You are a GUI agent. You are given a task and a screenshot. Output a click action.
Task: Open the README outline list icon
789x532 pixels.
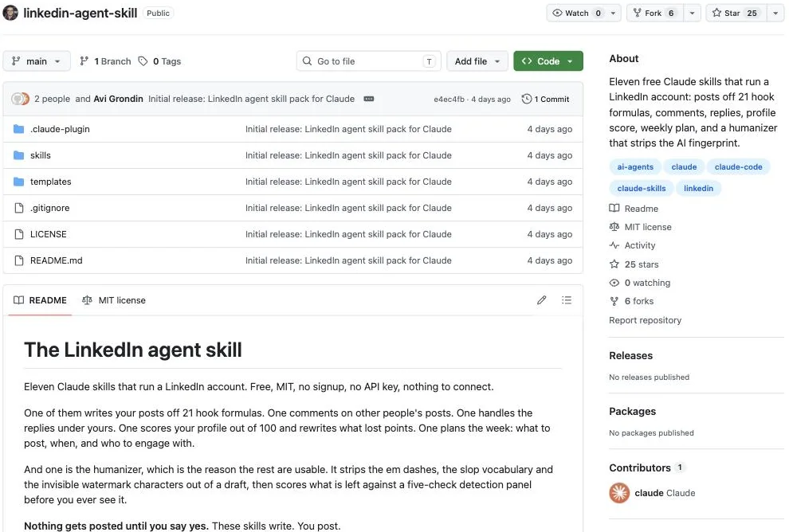click(x=567, y=300)
